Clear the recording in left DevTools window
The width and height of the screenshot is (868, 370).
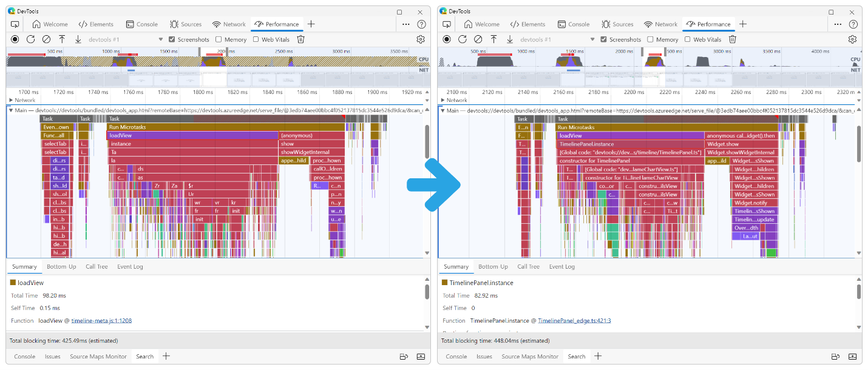(46, 39)
